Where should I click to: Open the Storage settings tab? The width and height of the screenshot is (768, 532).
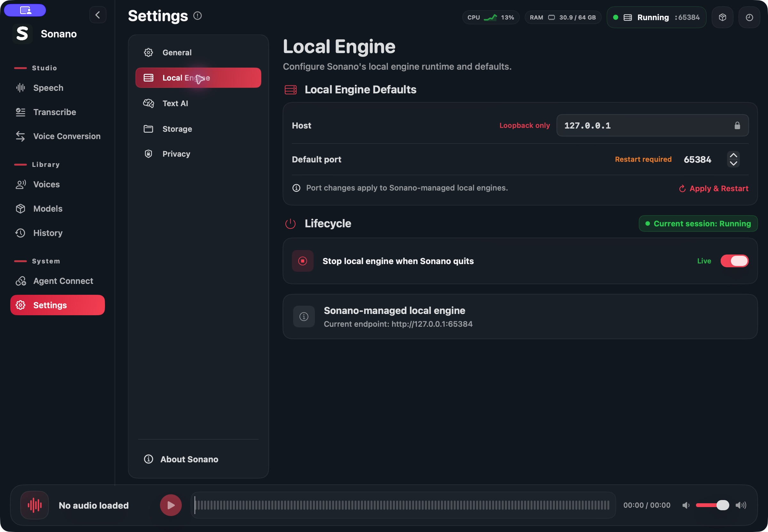click(x=198, y=129)
